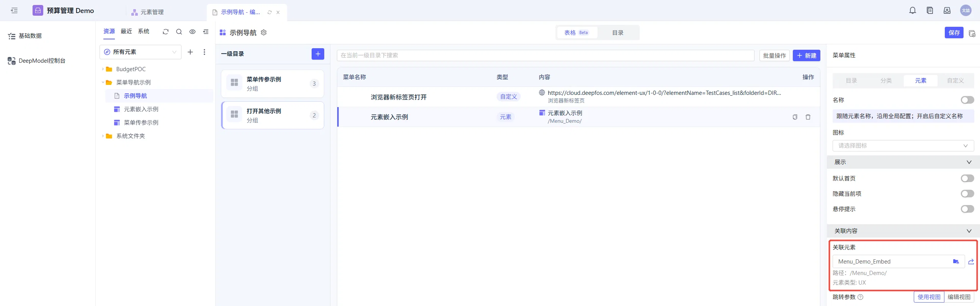The width and height of the screenshot is (980, 306).
Task: Enable the 悬停提示 switch
Action: pyautogui.click(x=967, y=209)
